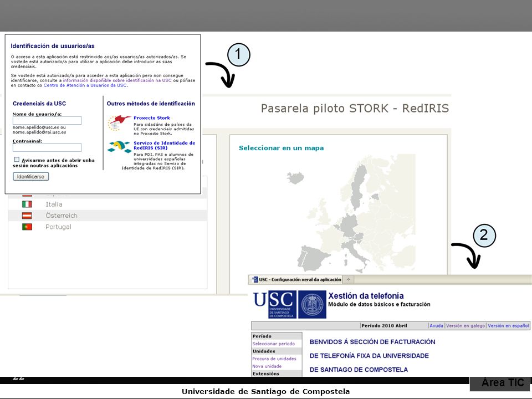Switch to 'Versión en español'
The height and width of the screenshot is (399, 532).
(508, 326)
